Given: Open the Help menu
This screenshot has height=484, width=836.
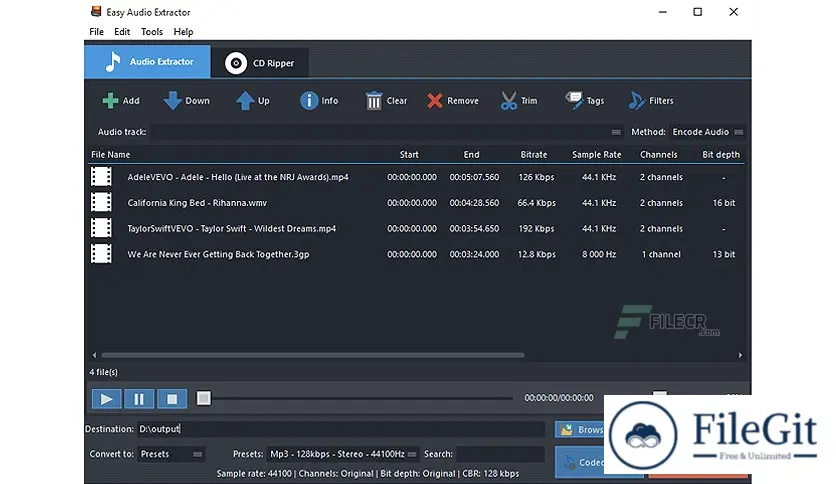Looking at the screenshot, I should point(183,31).
